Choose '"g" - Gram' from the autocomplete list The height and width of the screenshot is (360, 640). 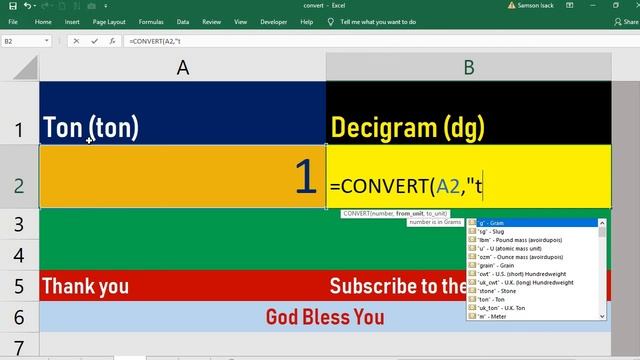(x=533, y=223)
